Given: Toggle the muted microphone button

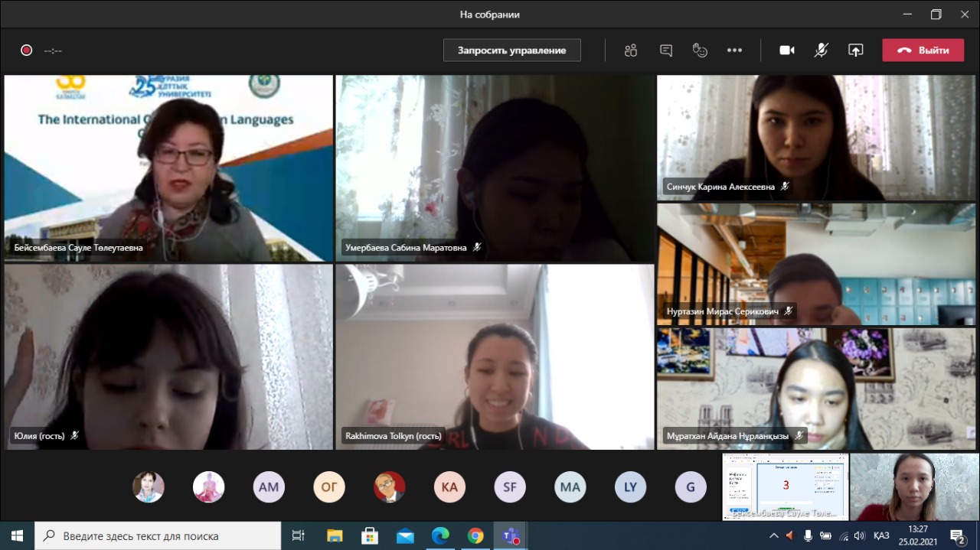Looking at the screenshot, I should point(821,50).
